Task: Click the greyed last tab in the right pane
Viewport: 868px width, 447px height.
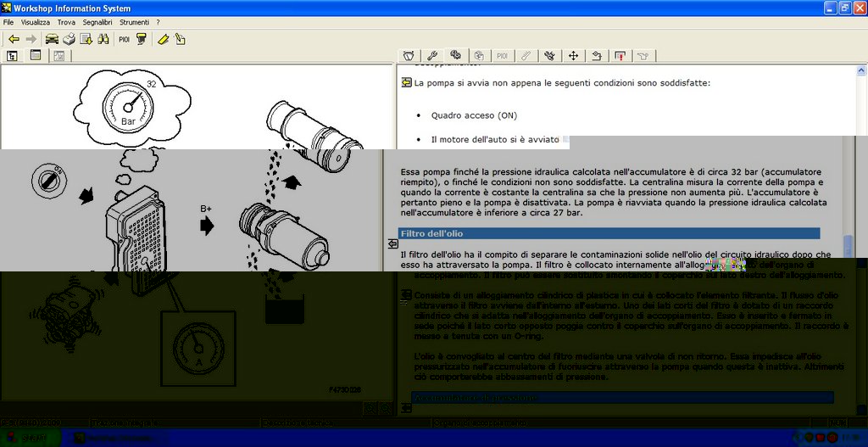Action: tap(643, 55)
